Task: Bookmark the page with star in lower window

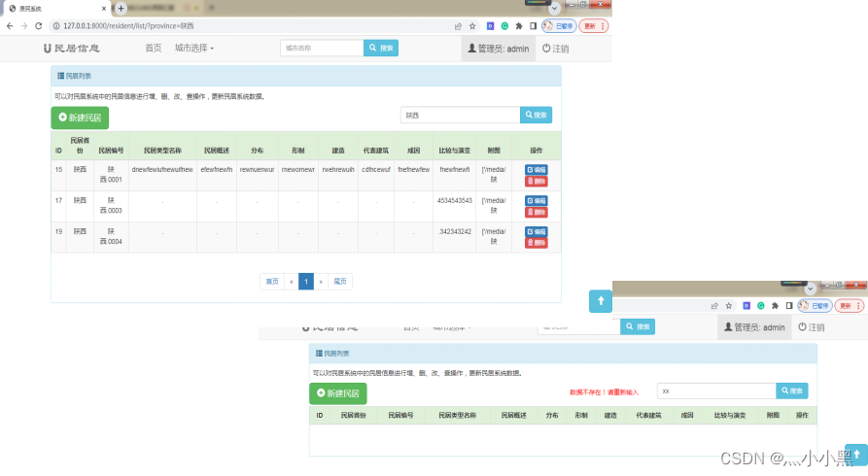Action: pos(728,306)
